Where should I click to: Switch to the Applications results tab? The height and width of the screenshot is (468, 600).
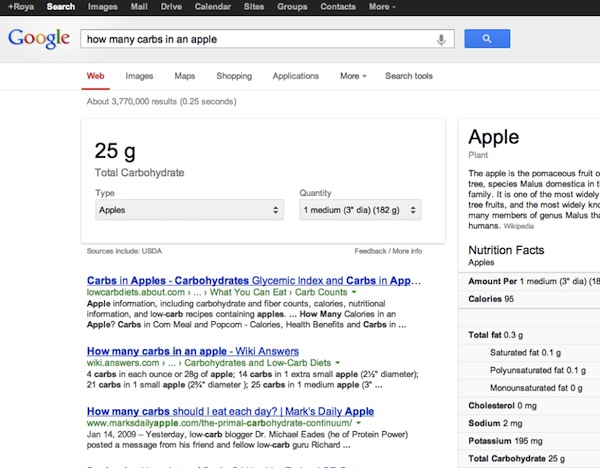(x=296, y=76)
